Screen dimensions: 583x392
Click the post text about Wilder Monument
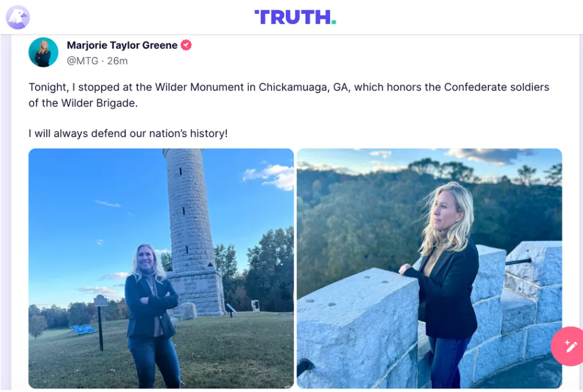click(289, 95)
